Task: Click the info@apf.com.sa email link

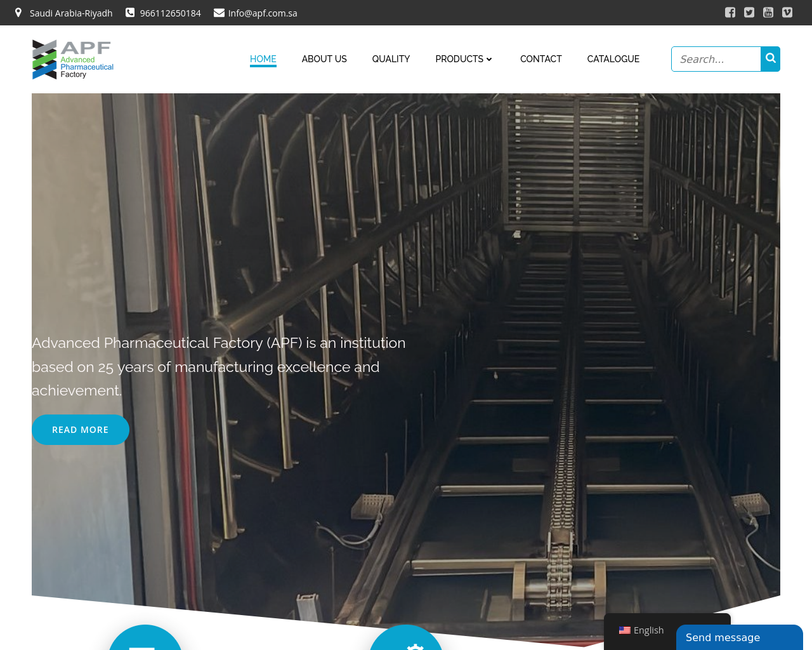Action: 263,13
